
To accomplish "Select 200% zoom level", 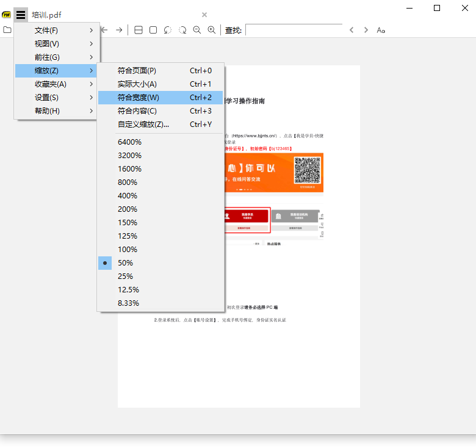I will pyautogui.click(x=128, y=209).
